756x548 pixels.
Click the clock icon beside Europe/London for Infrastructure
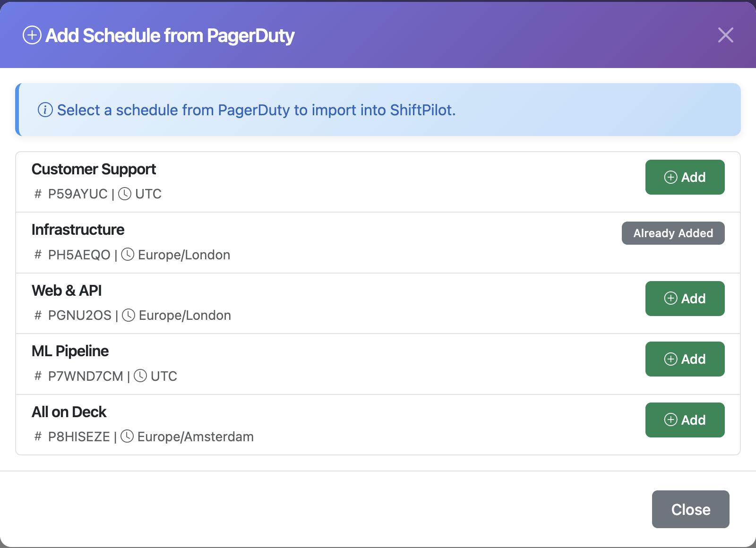[x=127, y=255]
